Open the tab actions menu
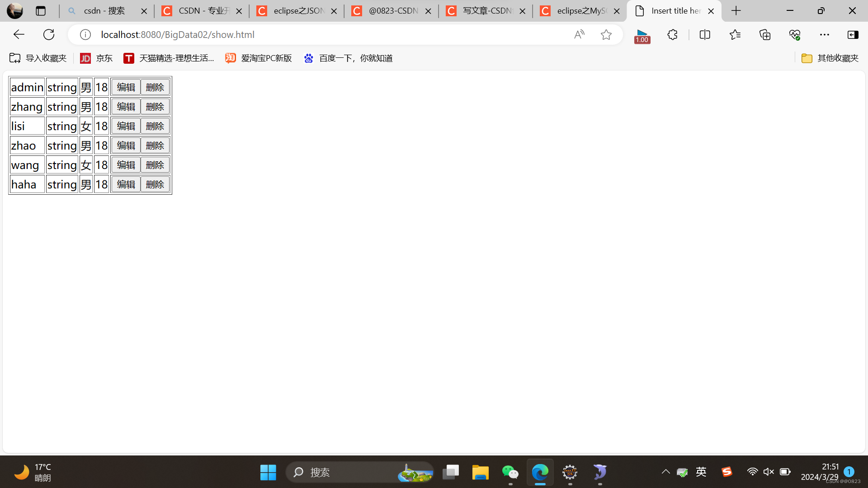 40,10
